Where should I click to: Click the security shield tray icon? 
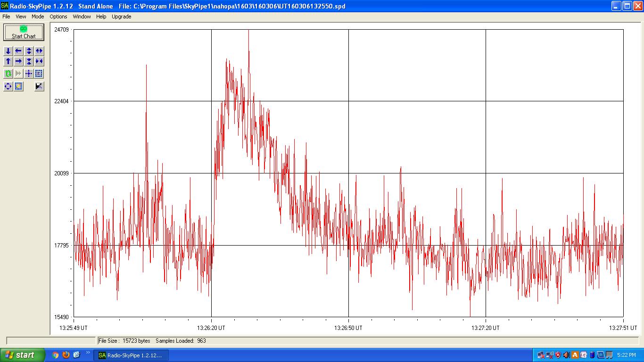(558, 355)
